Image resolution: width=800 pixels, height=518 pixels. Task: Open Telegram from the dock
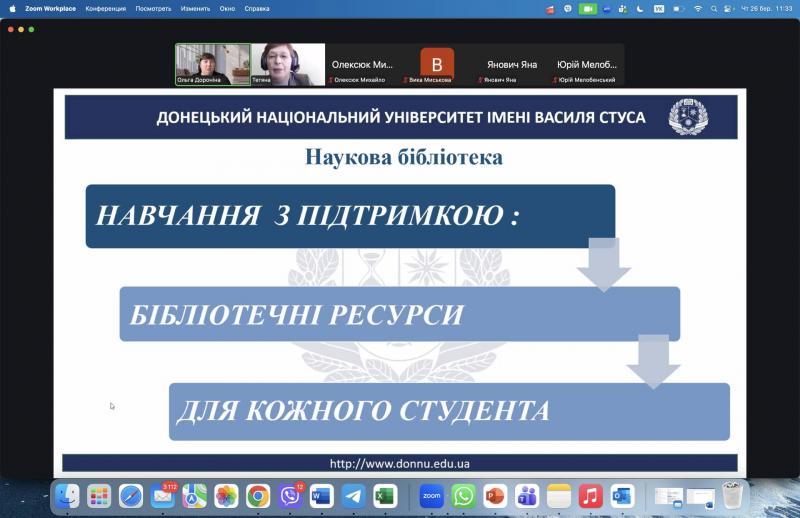click(353, 495)
